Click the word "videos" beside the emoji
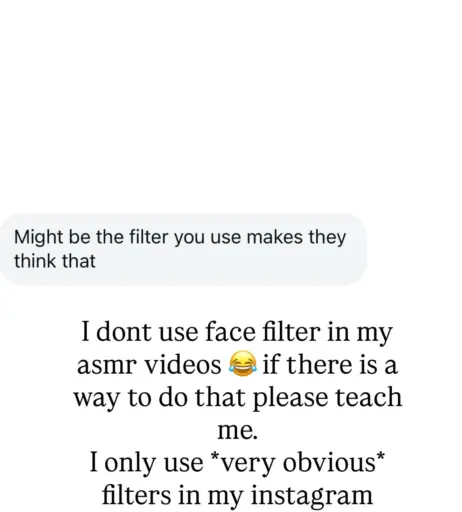 [182, 364]
